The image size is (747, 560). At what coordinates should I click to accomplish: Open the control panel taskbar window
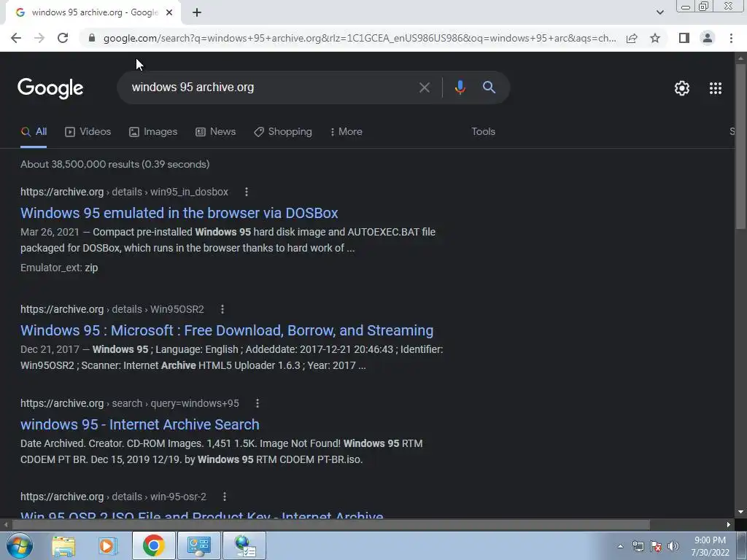coord(198,545)
